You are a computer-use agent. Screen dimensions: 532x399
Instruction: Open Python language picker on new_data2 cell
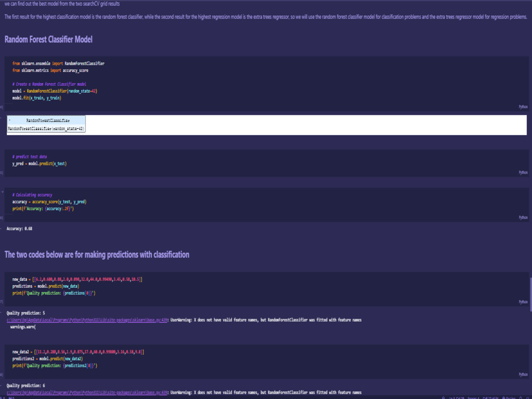click(523, 374)
